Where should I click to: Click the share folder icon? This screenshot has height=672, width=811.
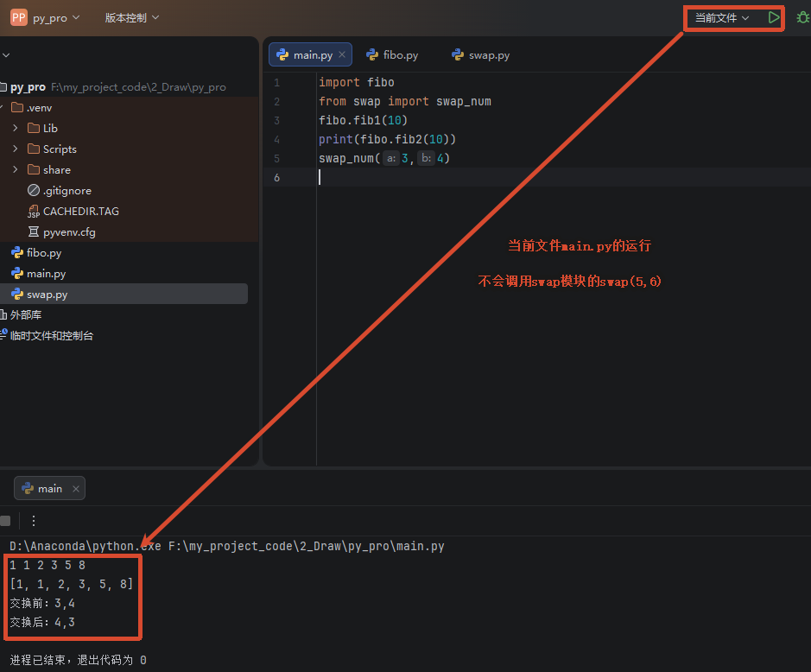click(x=34, y=169)
